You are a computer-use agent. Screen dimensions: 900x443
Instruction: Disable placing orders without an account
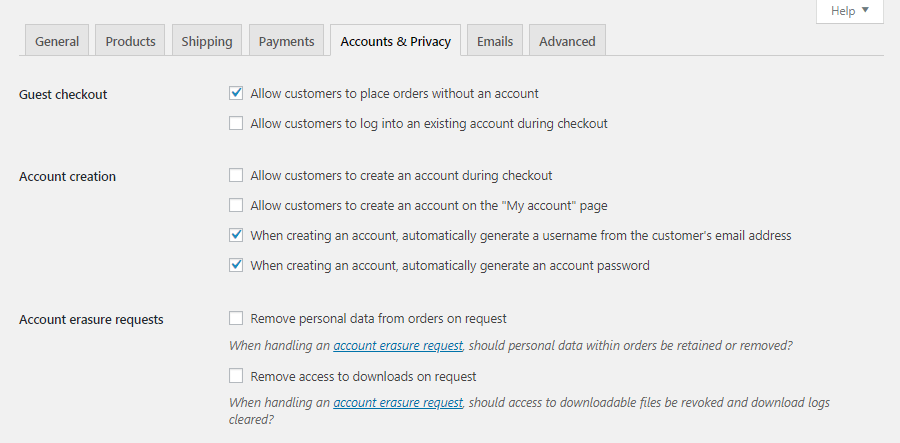pos(236,94)
